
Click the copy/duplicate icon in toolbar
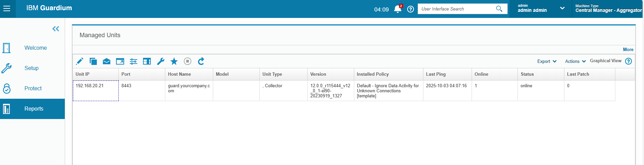[93, 61]
